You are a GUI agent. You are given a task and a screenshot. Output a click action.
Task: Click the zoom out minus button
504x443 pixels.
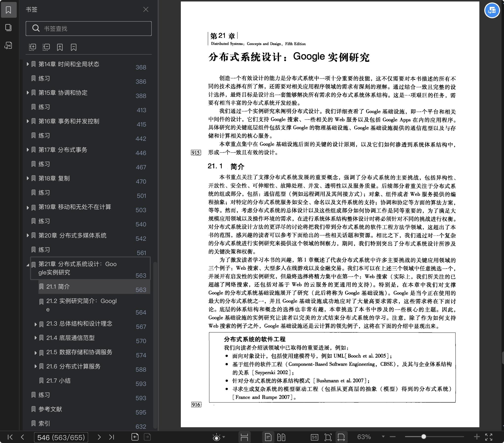393,437
